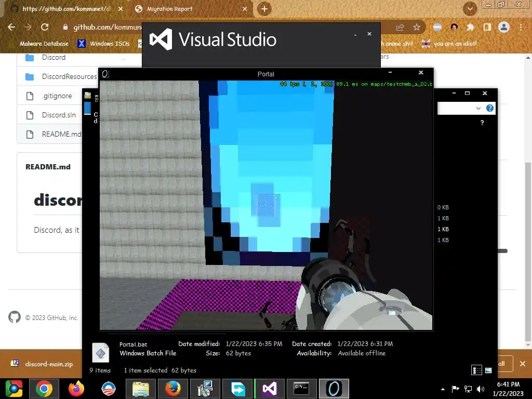Click the white question mark in Explorer
This screenshot has height=399, width=532.
point(482,123)
